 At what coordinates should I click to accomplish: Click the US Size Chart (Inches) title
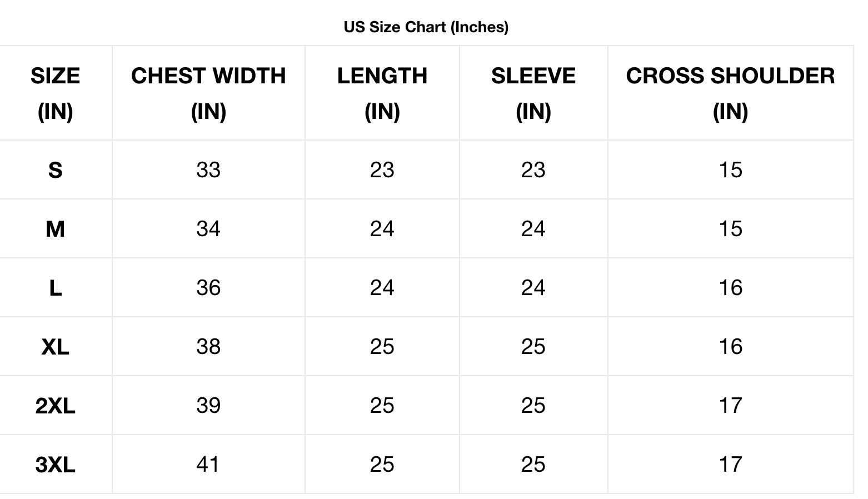click(x=426, y=27)
